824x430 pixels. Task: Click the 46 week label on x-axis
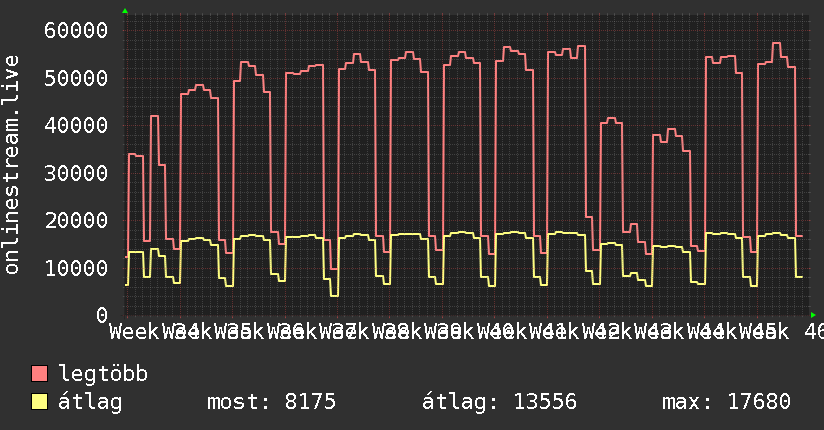814,332
